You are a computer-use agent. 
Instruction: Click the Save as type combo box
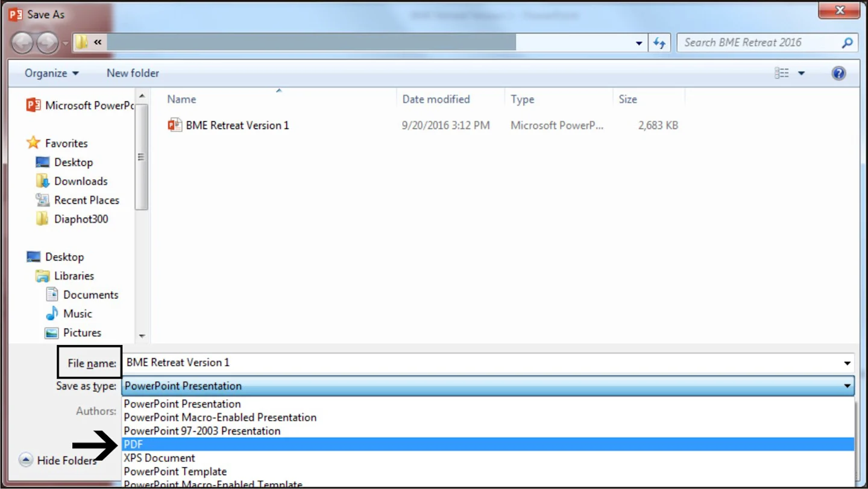(x=488, y=386)
